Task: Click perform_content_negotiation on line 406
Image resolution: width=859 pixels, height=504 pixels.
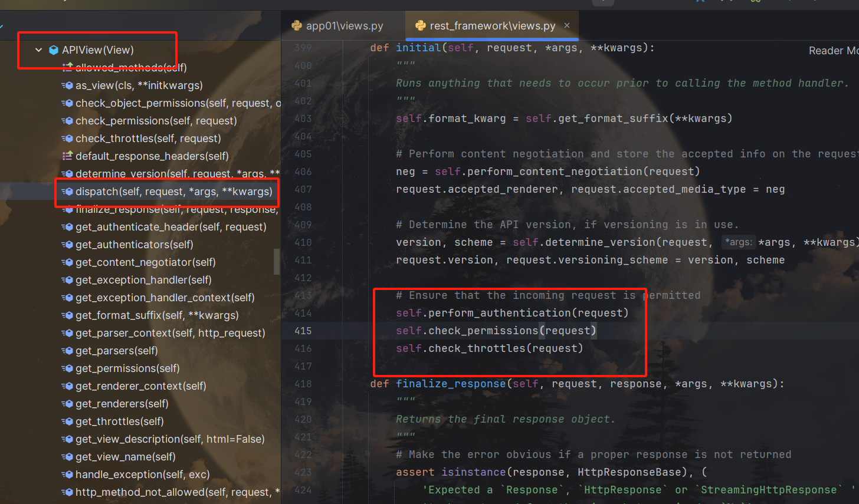Action: click(x=545, y=172)
